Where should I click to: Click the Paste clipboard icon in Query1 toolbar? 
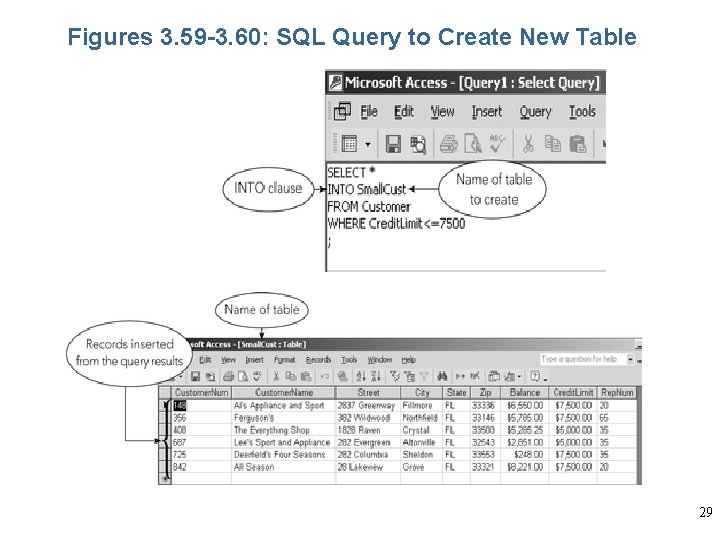[578, 144]
